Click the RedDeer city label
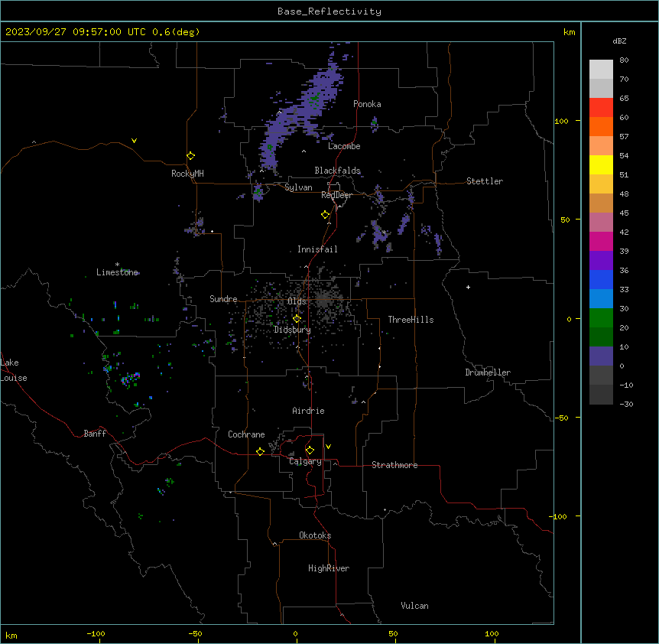This screenshot has height=644, width=659. (x=337, y=195)
